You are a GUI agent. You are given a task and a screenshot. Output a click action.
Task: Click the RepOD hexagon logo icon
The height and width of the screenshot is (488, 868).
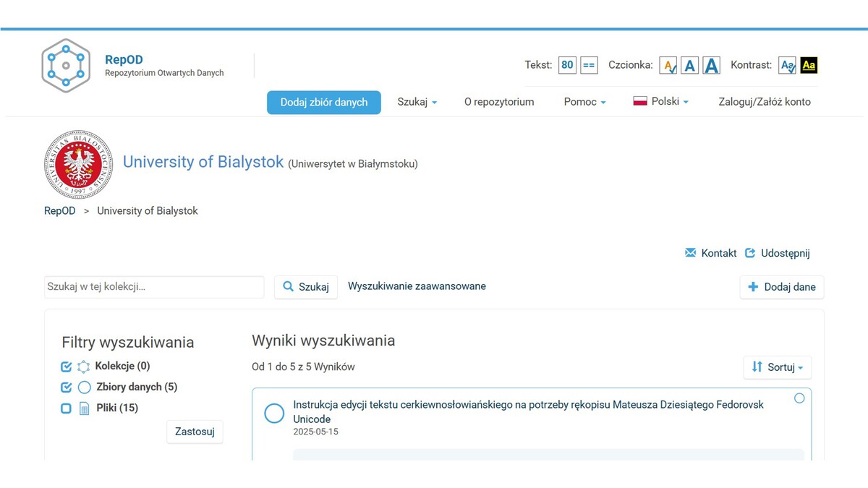point(66,66)
